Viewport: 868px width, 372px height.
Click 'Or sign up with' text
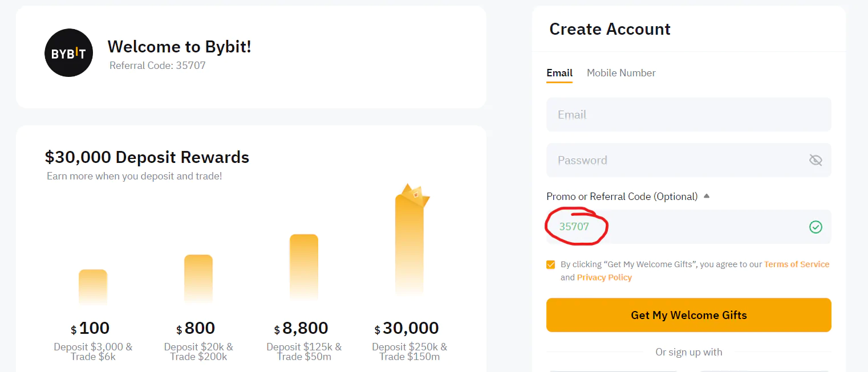[688, 352]
